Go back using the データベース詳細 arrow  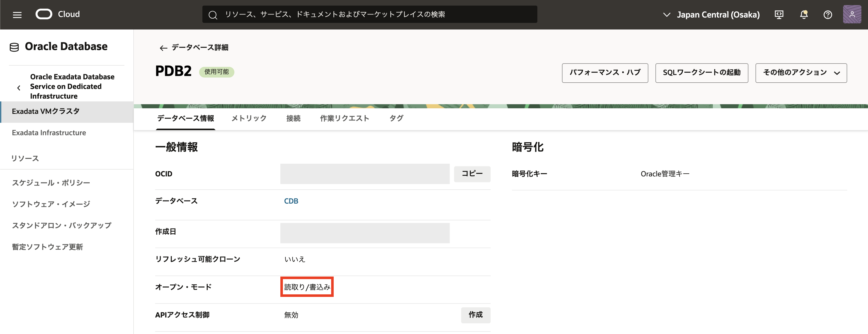point(164,48)
